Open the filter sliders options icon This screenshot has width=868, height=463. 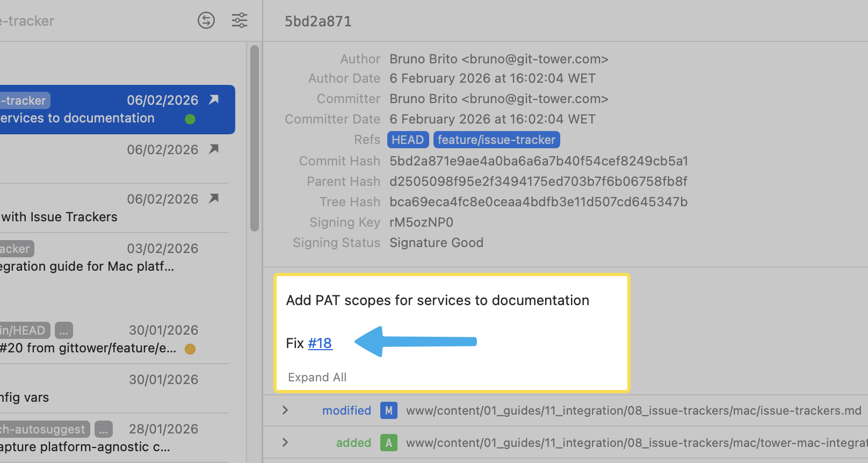(240, 20)
